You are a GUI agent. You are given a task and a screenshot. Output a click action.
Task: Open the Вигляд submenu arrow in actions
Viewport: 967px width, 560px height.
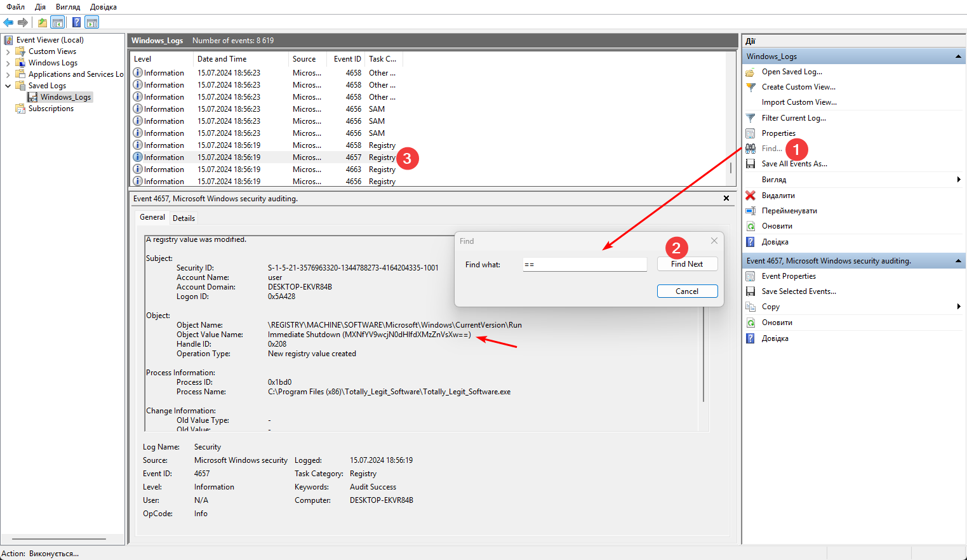[x=958, y=180]
